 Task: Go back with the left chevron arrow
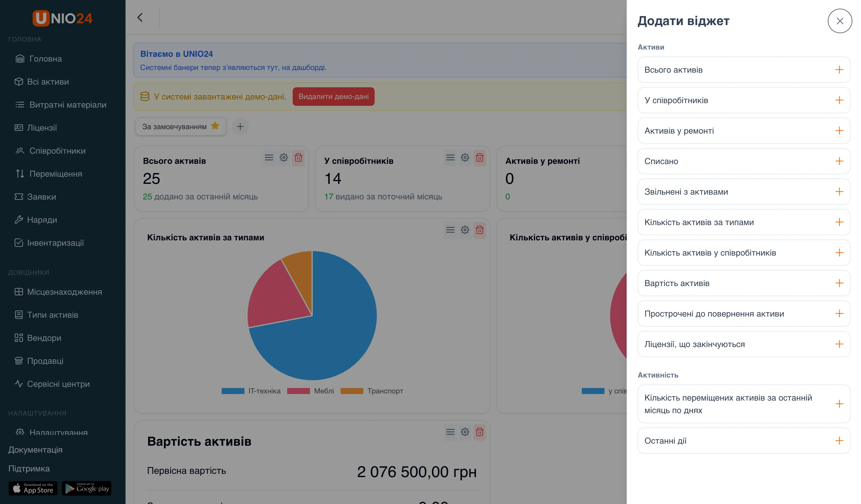pos(140,17)
